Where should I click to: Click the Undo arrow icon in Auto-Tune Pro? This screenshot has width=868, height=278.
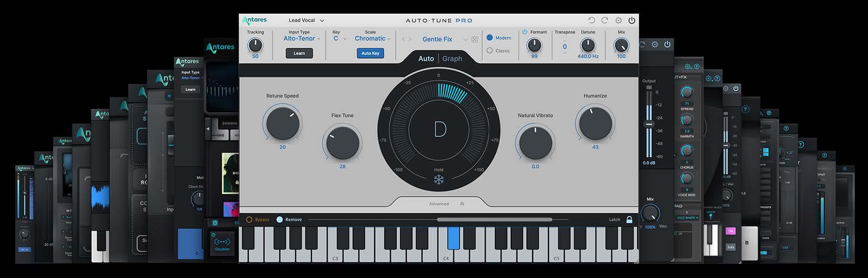click(x=591, y=20)
